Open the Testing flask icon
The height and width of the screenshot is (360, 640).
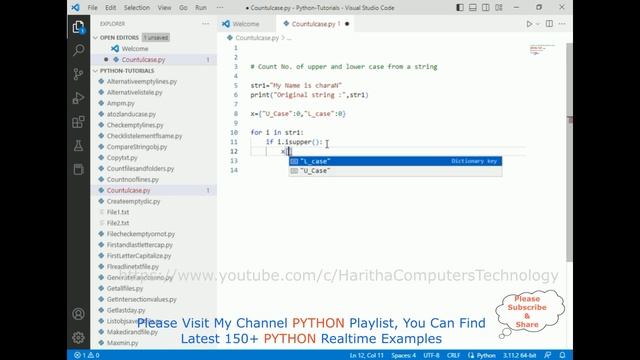(x=78, y=146)
